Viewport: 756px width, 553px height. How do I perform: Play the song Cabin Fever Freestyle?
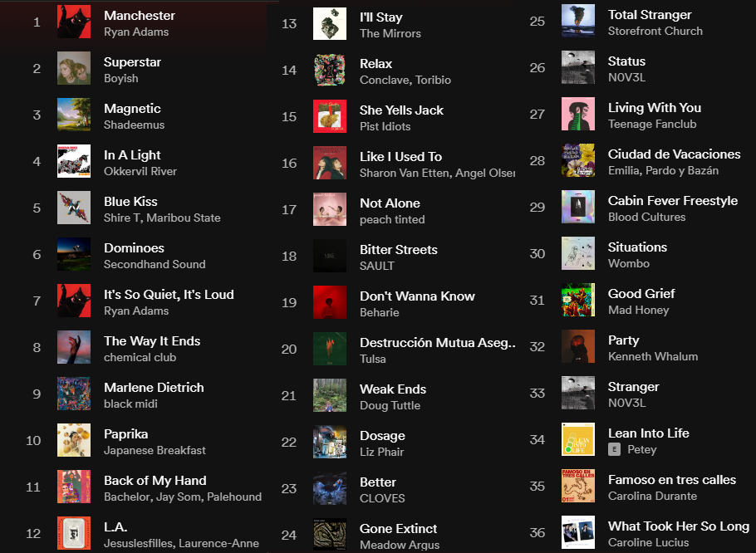click(x=672, y=201)
